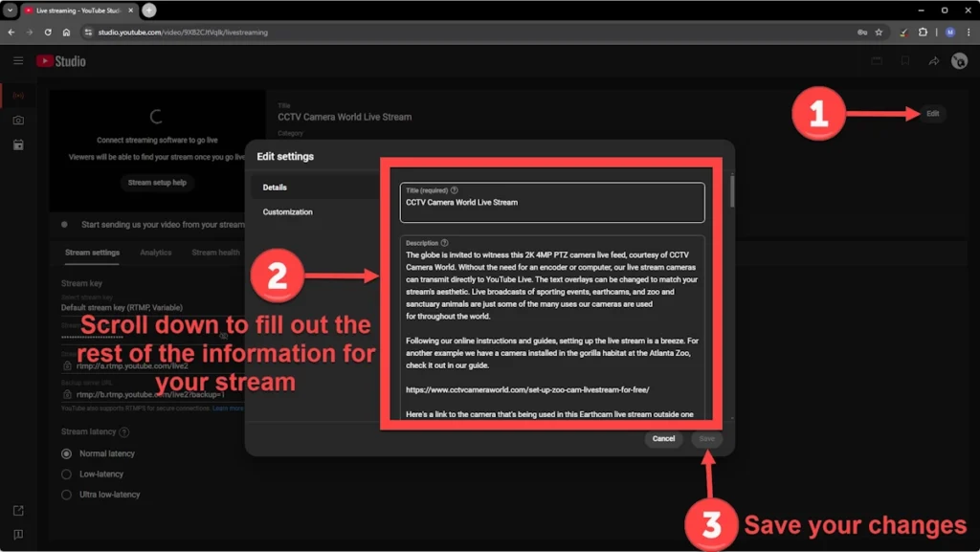Screen dimensions: 980x552
Task: Click the Description help question mark icon
Action: [x=445, y=243]
